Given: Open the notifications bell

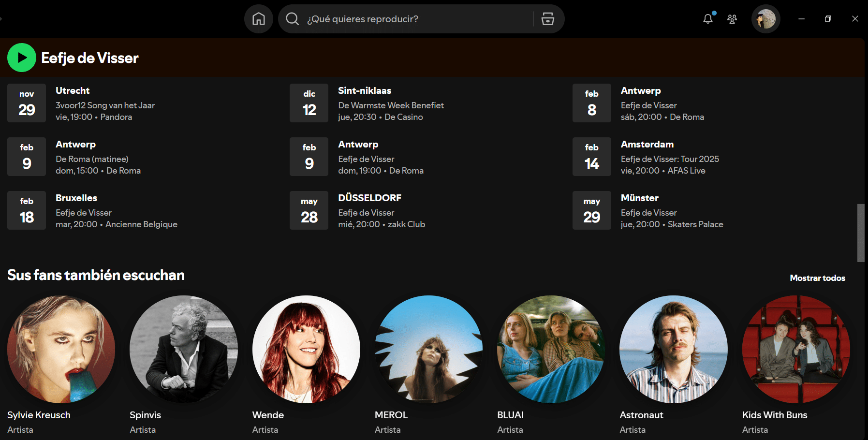Looking at the screenshot, I should (x=708, y=19).
